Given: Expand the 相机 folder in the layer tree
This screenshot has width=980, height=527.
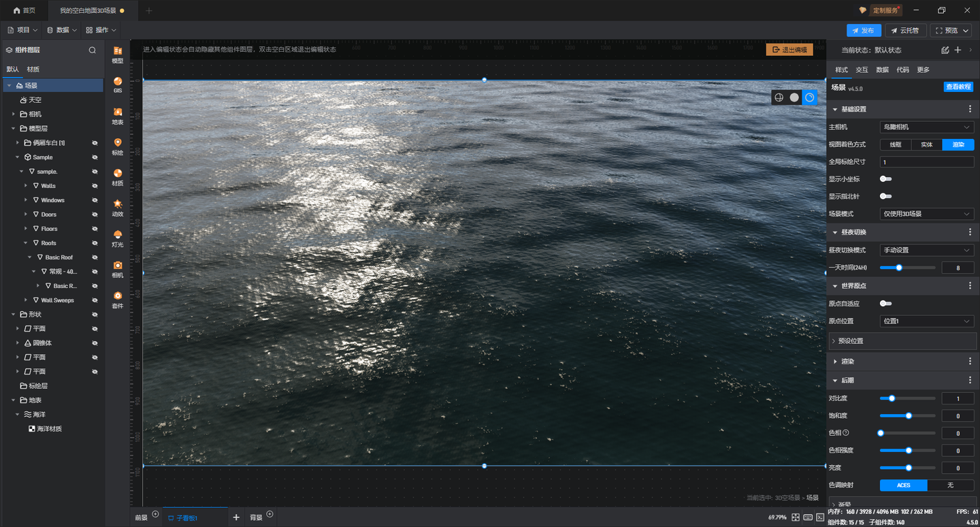Looking at the screenshot, I should [14, 114].
